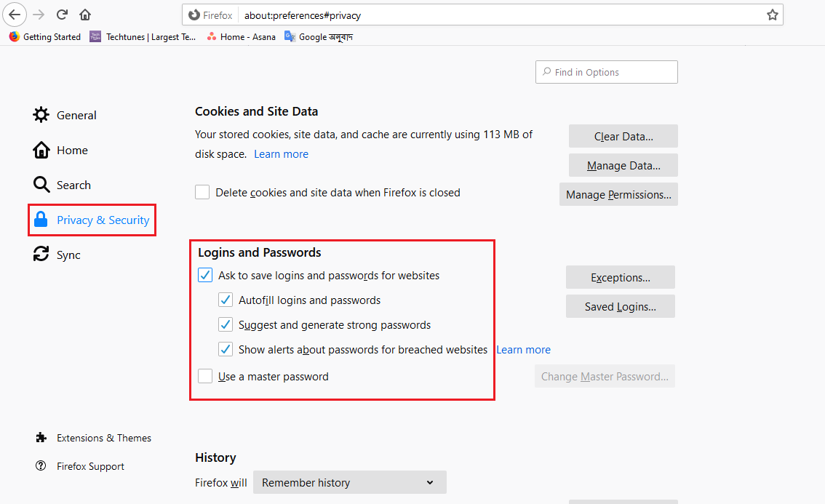Open Search settings magnifier icon
This screenshot has height=504, width=825.
41,185
